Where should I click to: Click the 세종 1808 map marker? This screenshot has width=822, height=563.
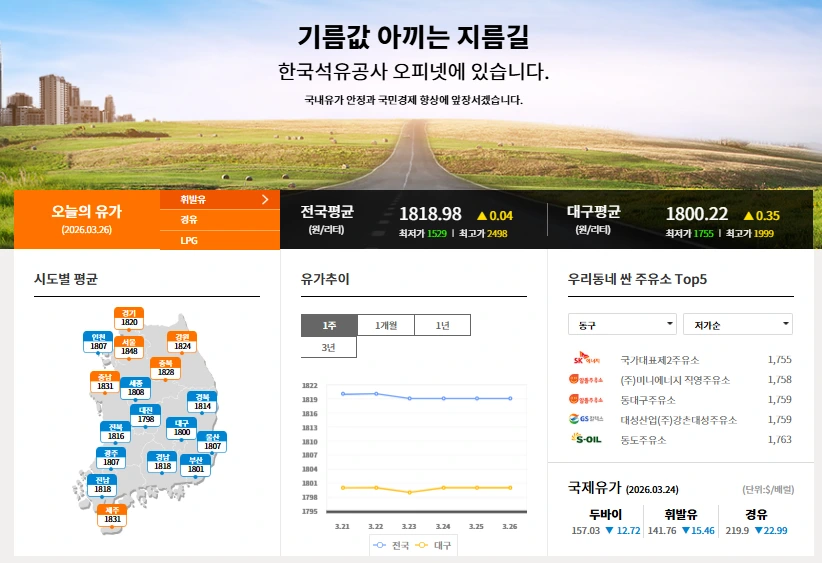136,388
